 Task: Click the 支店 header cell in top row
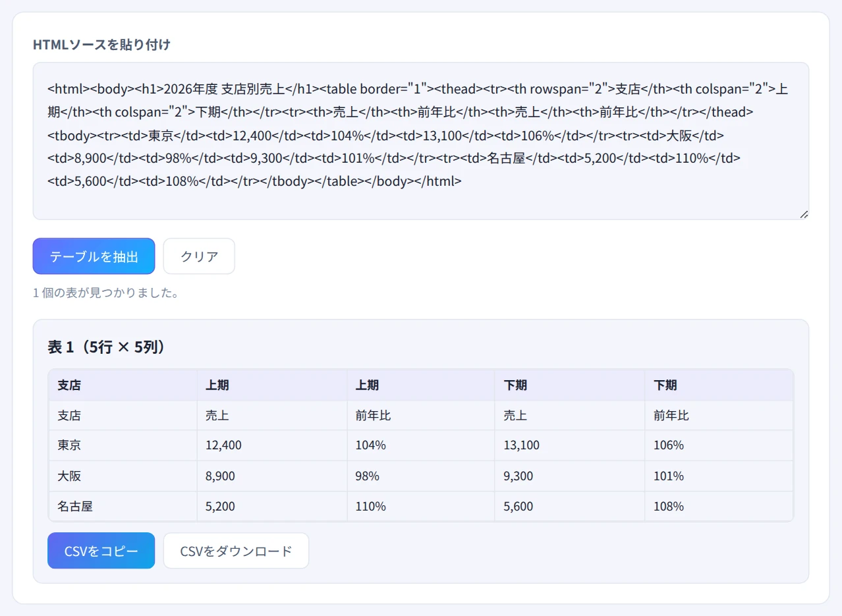[123, 385]
